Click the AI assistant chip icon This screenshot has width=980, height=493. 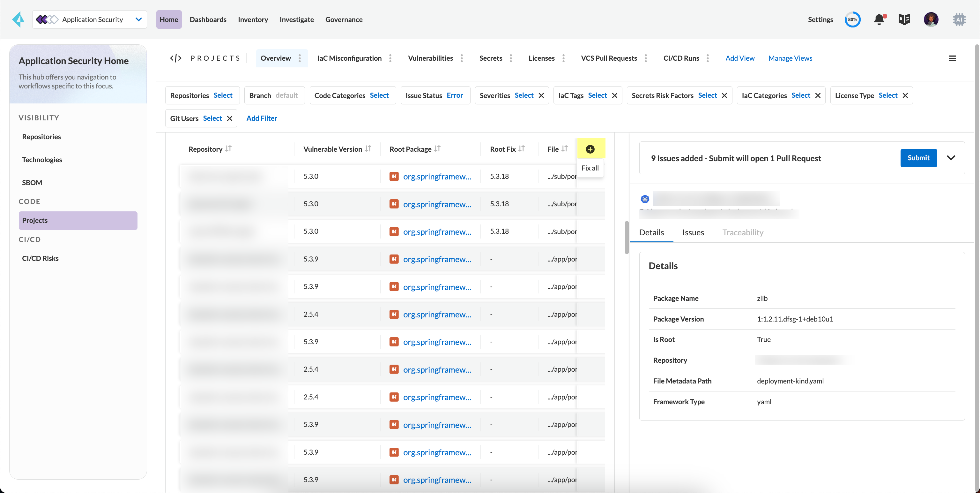pyautogui.click(x=959, y=19)
